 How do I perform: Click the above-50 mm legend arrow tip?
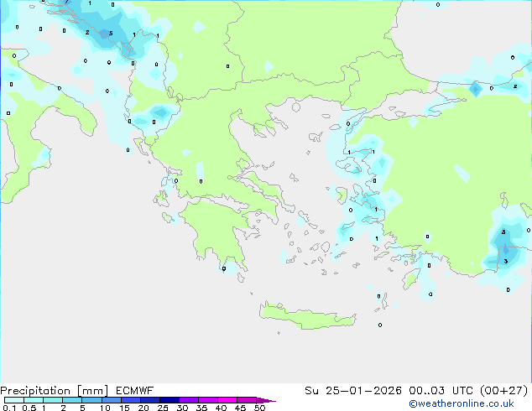coord(266,400)
